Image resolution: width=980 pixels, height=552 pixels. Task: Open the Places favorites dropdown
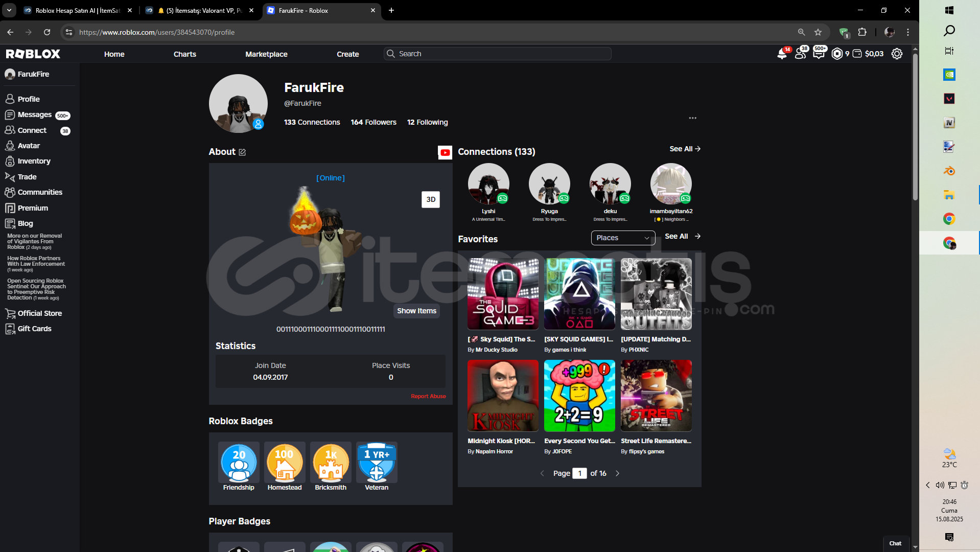[623, 238]
